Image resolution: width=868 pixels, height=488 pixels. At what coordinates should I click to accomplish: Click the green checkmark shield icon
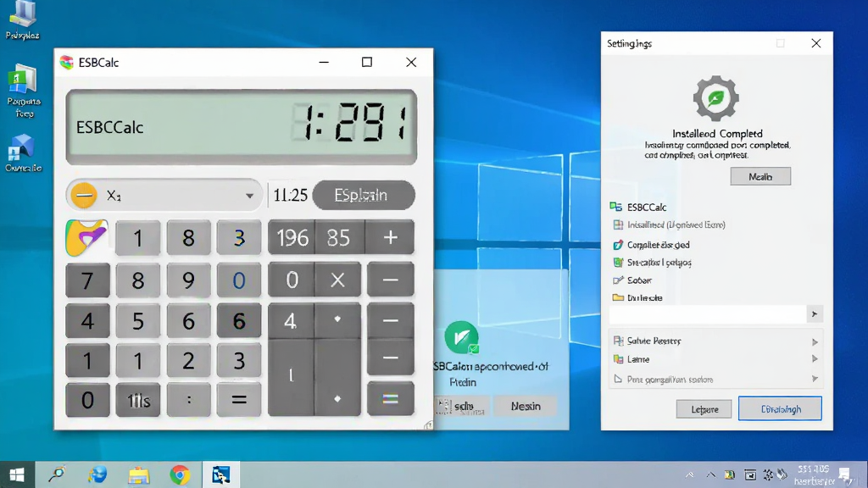(462, 337)
